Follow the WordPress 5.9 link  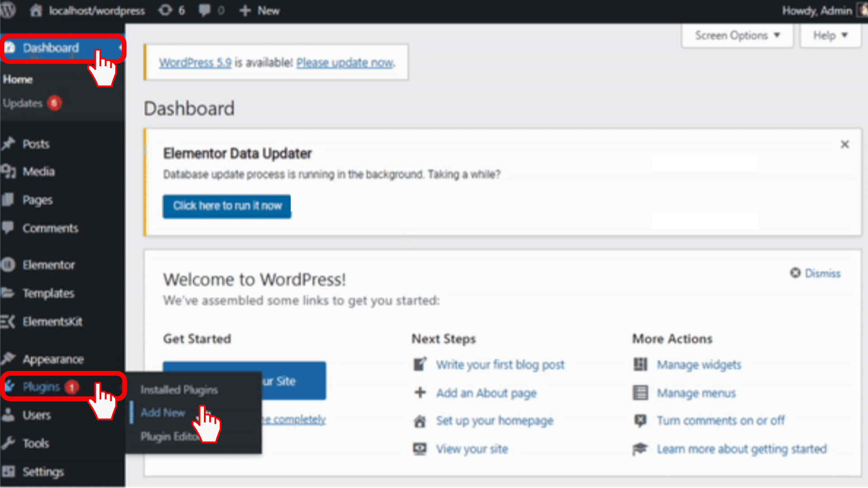coord(195,62)
